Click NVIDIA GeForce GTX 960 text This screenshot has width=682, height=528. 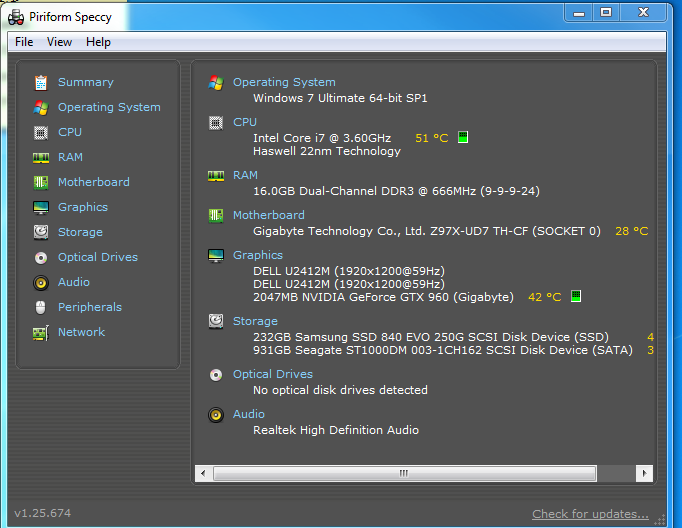(x=383, y=297)
